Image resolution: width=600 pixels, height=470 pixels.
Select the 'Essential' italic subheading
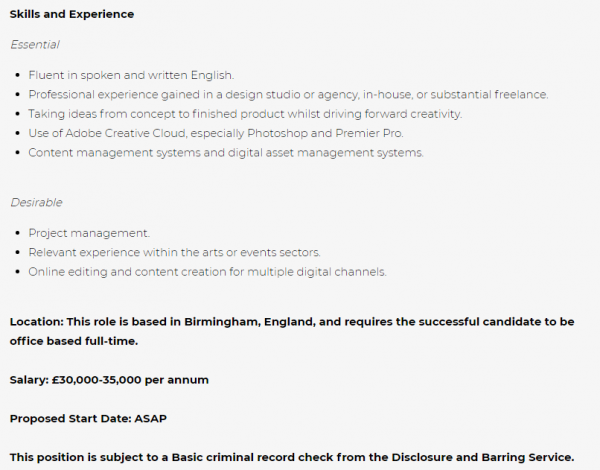35,45
